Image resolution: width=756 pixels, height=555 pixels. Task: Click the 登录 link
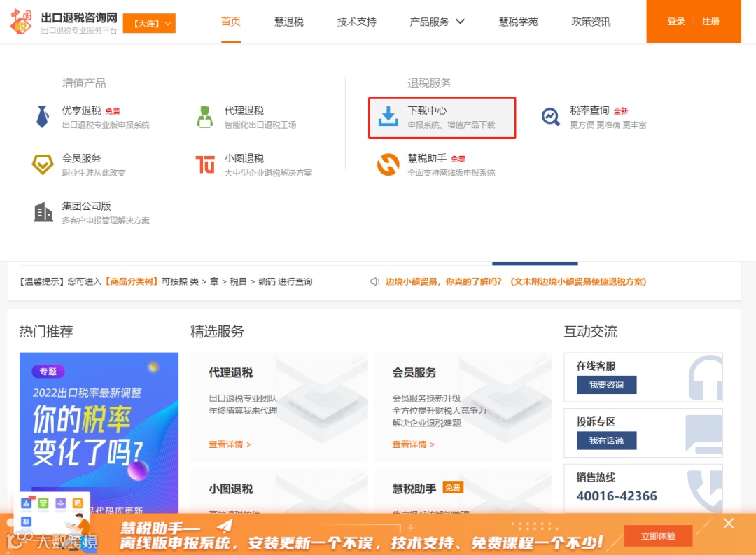point(676,22)
